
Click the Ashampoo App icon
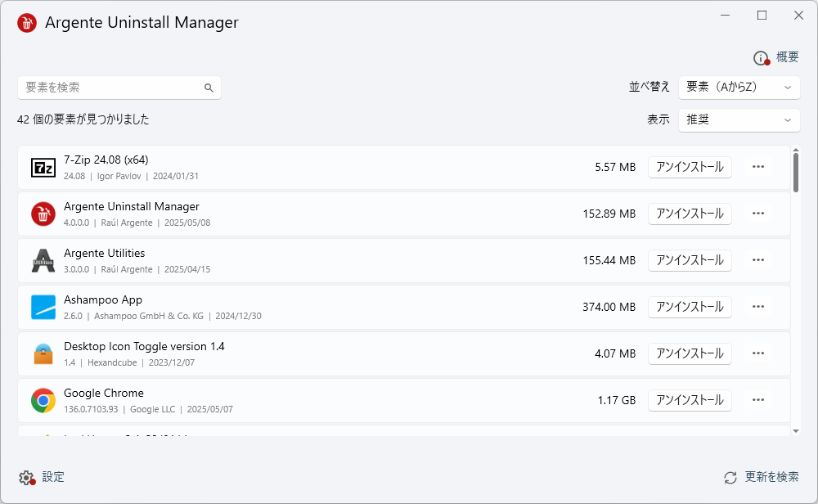click(x=43, y=307)
